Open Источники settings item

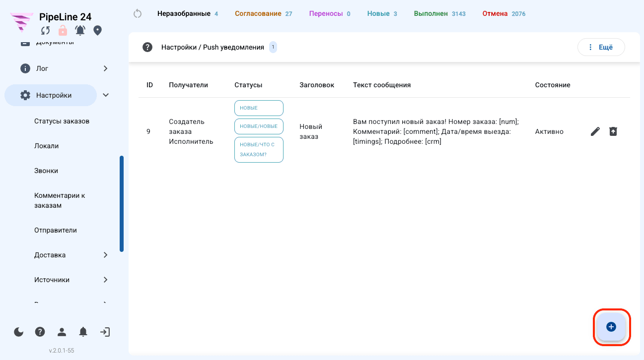pos(52,280)
